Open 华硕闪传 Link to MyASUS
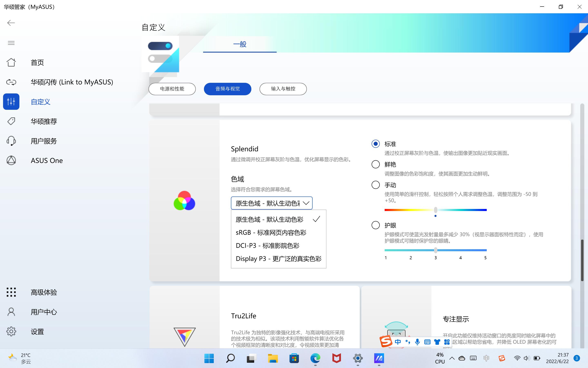588x368 pixels. (72, 82)
